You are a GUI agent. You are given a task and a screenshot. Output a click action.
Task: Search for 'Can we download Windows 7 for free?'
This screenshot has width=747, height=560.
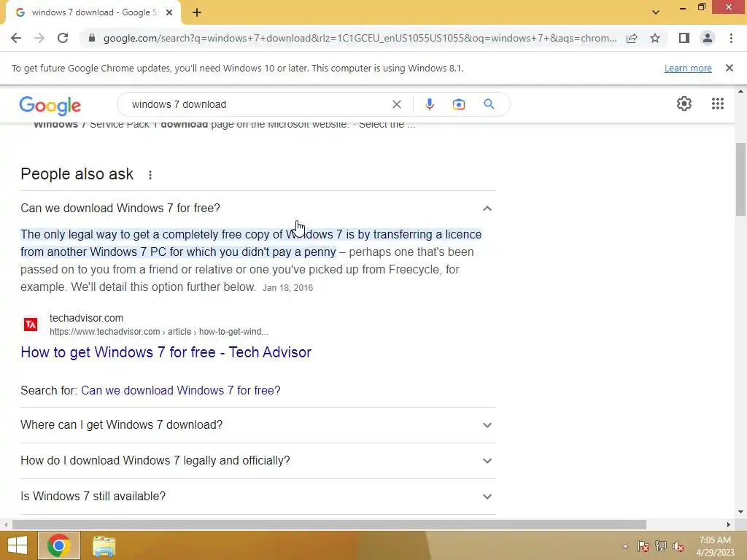181,391
